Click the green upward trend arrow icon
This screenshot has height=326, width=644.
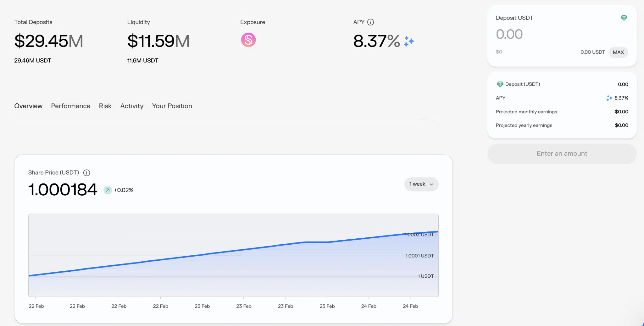point(108,190)
